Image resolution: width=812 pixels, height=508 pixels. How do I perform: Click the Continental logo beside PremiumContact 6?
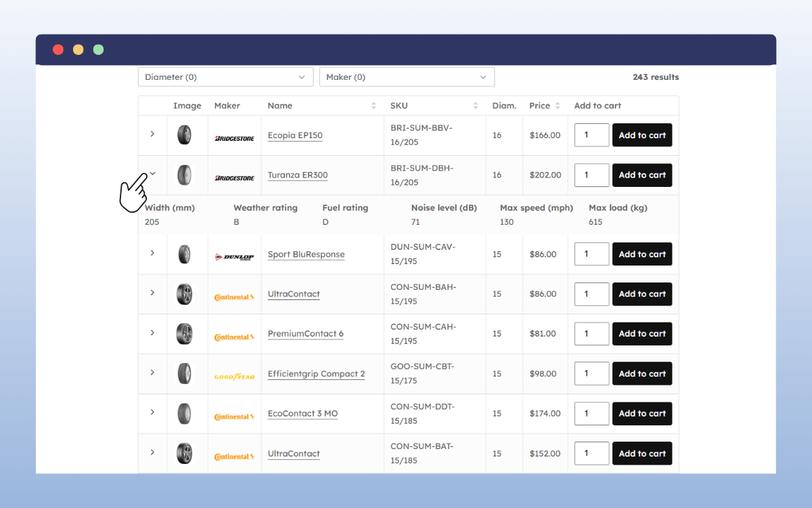pyautogui.click(x=234, y=337)
